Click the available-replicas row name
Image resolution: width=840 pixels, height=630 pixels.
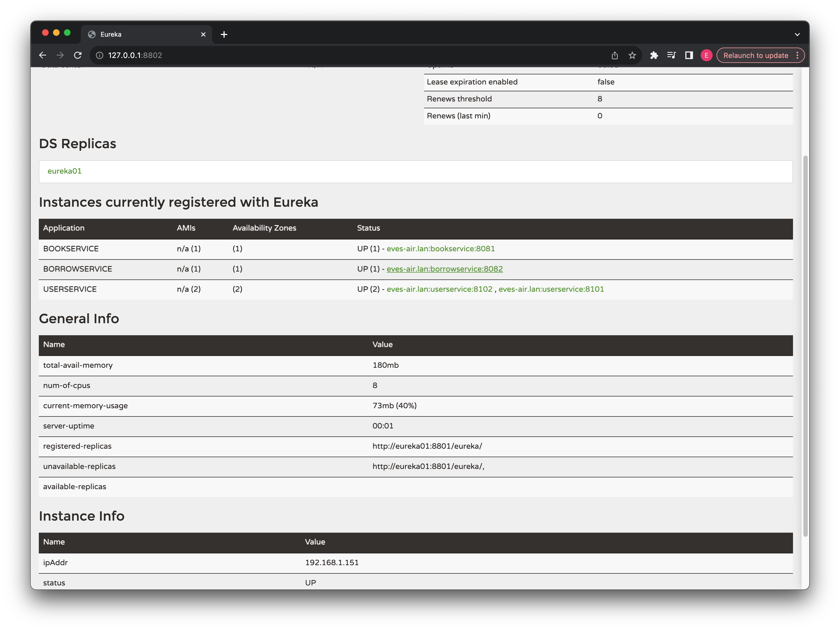coord(74,487)
